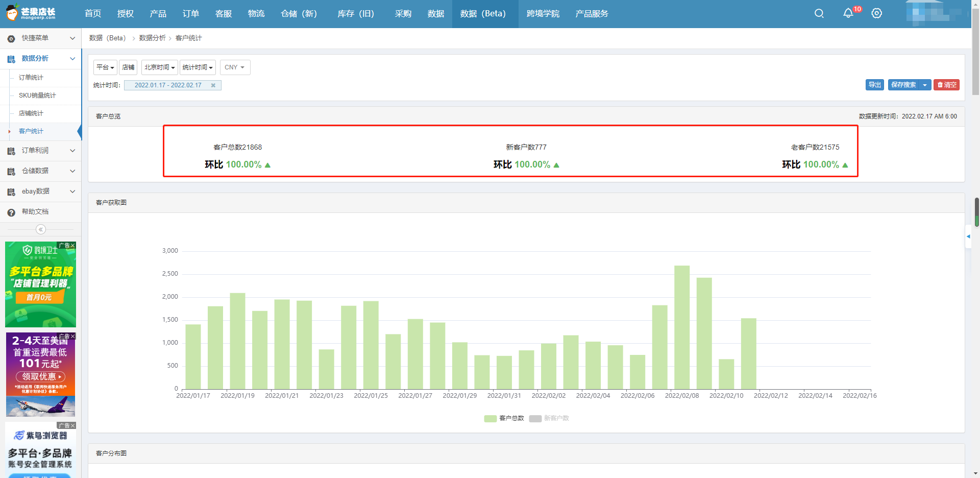Close the 紫鸟浏览器 advertisement
This screenshot has width=980, height=478.
[73, 425]
